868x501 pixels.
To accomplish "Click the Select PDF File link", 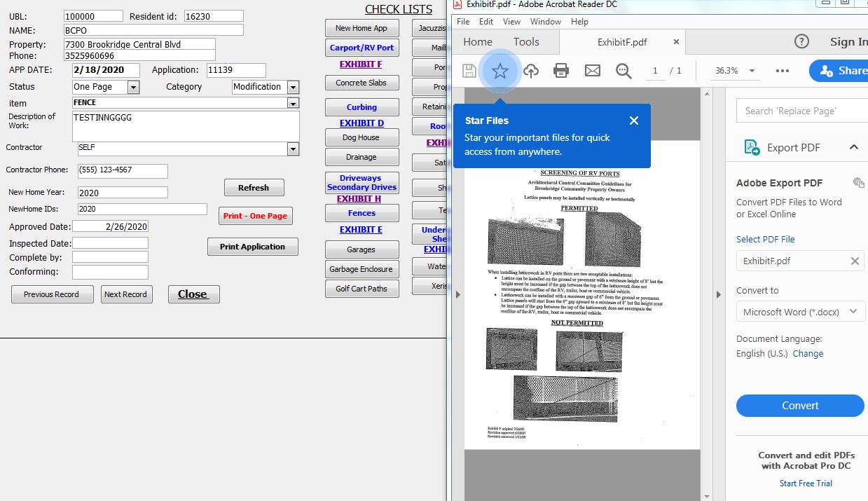I will pos(766,239).
